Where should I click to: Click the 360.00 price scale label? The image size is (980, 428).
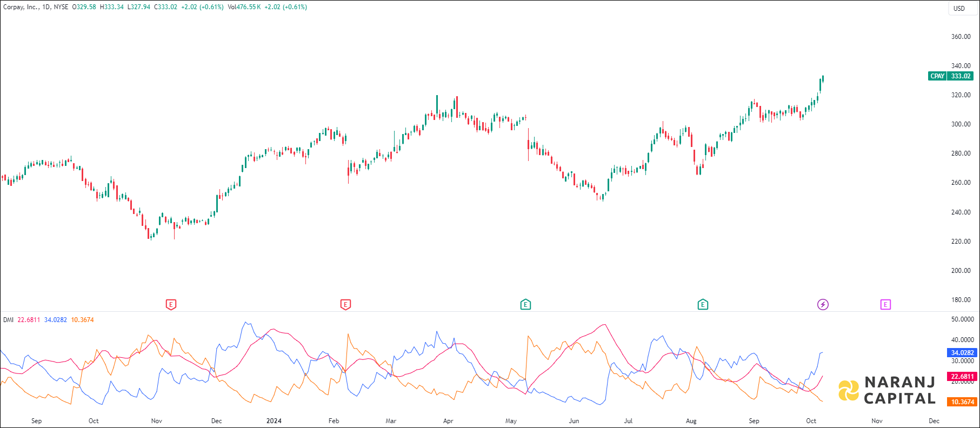(961, 37)
